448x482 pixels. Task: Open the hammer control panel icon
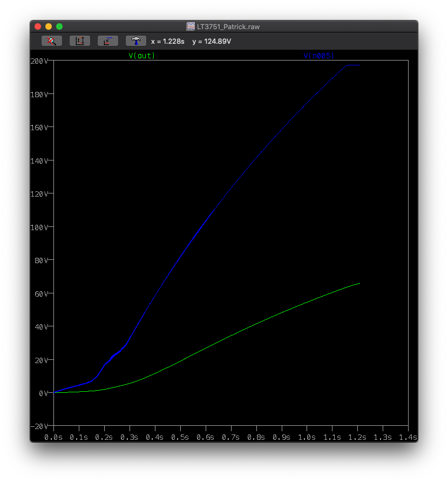coord(135,41)
